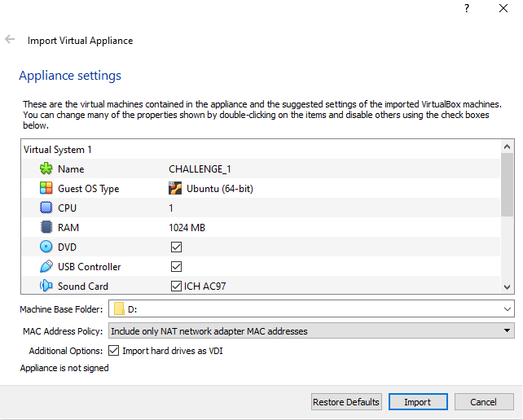Click the help question mark button

click(x=467, y=9)
